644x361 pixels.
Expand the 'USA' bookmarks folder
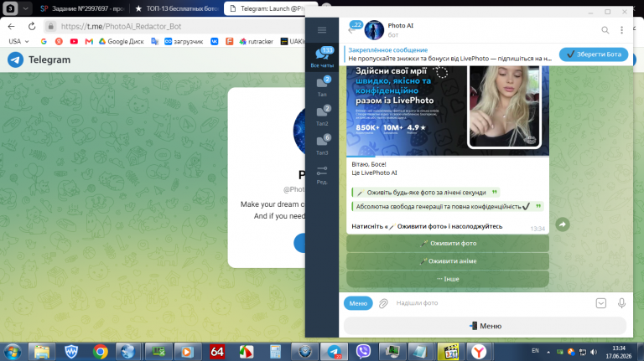pos(19,41)
